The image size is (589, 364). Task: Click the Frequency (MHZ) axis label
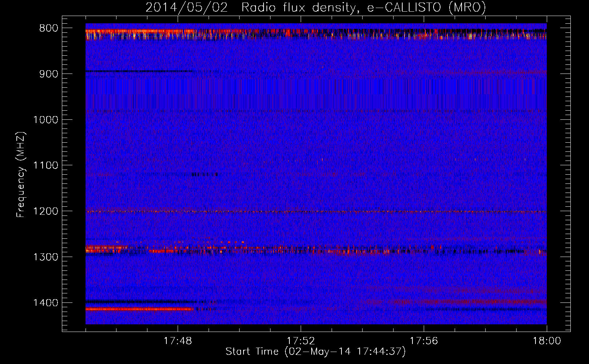21,175
